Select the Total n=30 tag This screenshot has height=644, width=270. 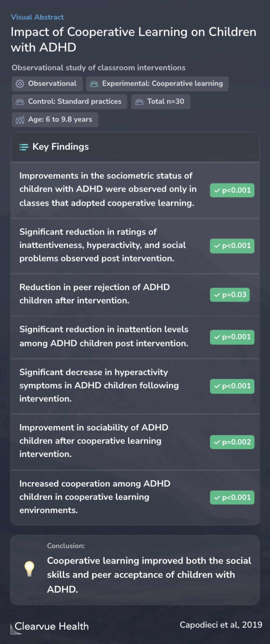tap(161, 102)
